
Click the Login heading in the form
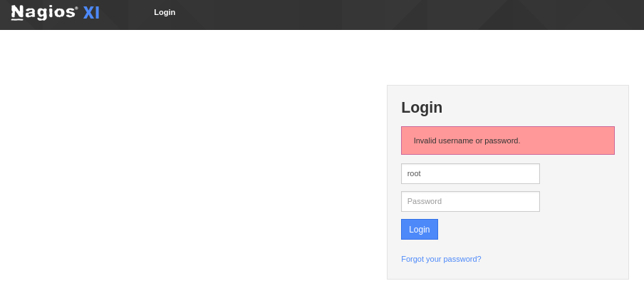422,107
